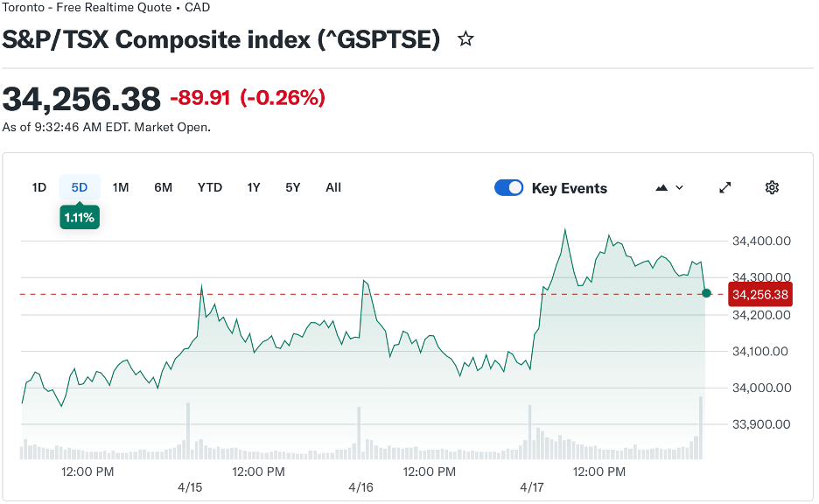Click the mountain chart type icon
Viewport: 819px width, 504px height.
click(661, 187)
